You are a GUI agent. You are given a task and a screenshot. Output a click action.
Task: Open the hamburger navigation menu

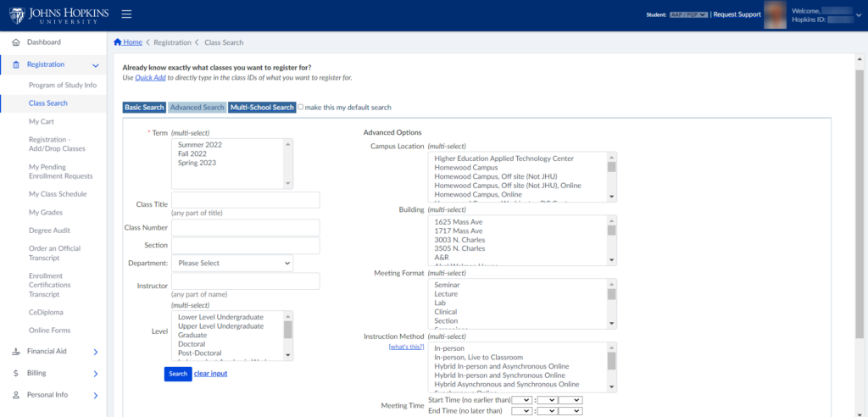point(126,14)
